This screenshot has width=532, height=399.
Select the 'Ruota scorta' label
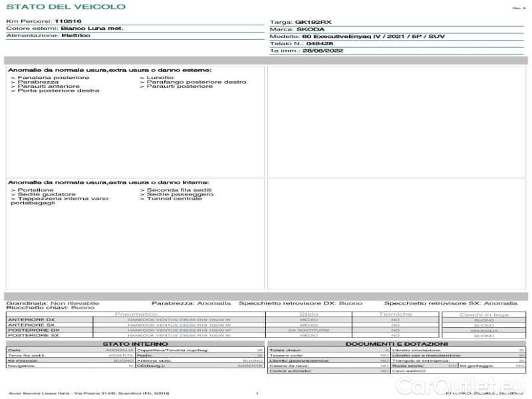click(408, 366)
